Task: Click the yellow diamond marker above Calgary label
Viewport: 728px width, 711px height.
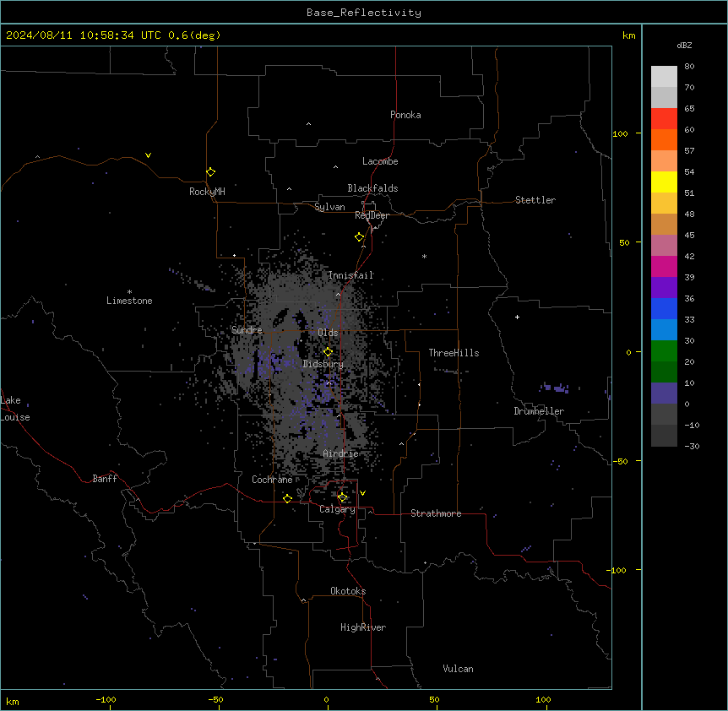Action: [342, 497]
